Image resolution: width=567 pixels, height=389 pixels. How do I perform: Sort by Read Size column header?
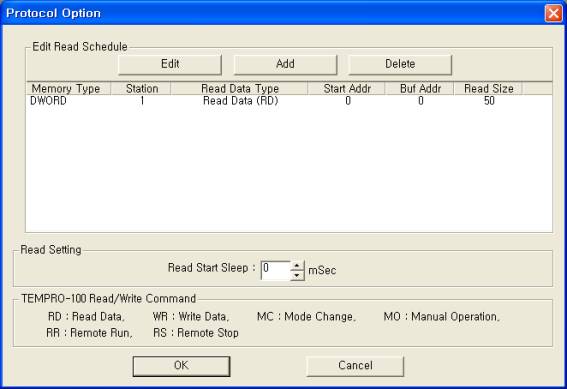pyautogui.click(x=488, y=89)
